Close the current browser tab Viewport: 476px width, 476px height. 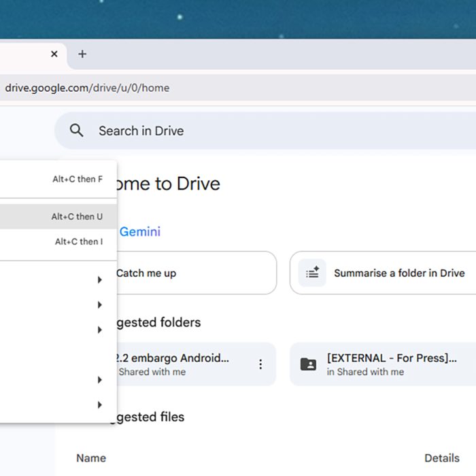[x=54, y=54]
